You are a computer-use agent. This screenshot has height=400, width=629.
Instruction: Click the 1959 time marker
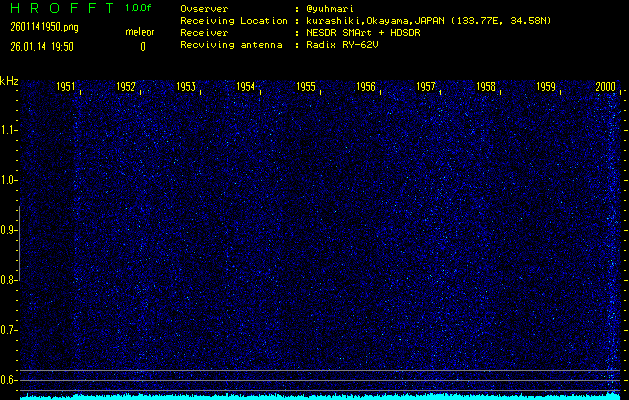click(x=546, y=87)
